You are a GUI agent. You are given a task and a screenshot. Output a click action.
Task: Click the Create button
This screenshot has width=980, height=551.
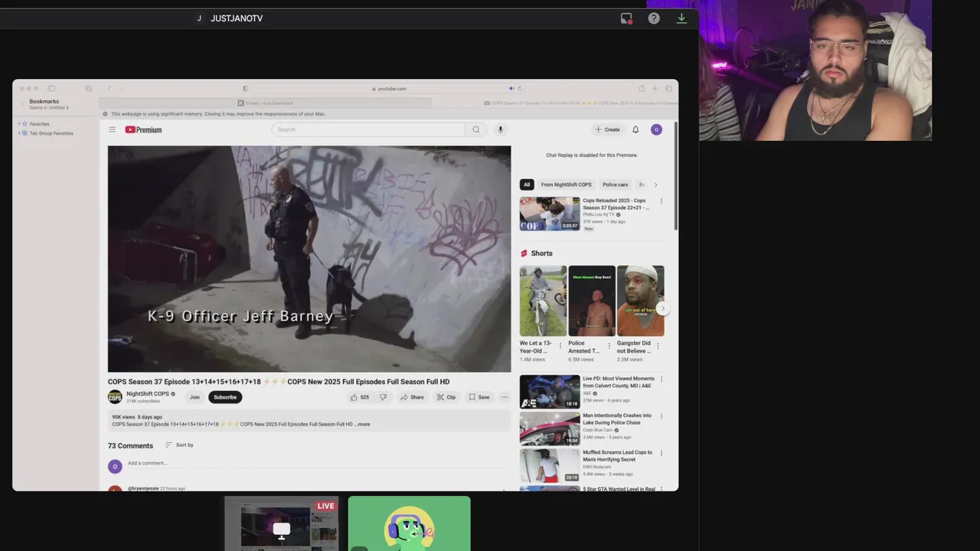pyautogui.click(x=608, y=129)
